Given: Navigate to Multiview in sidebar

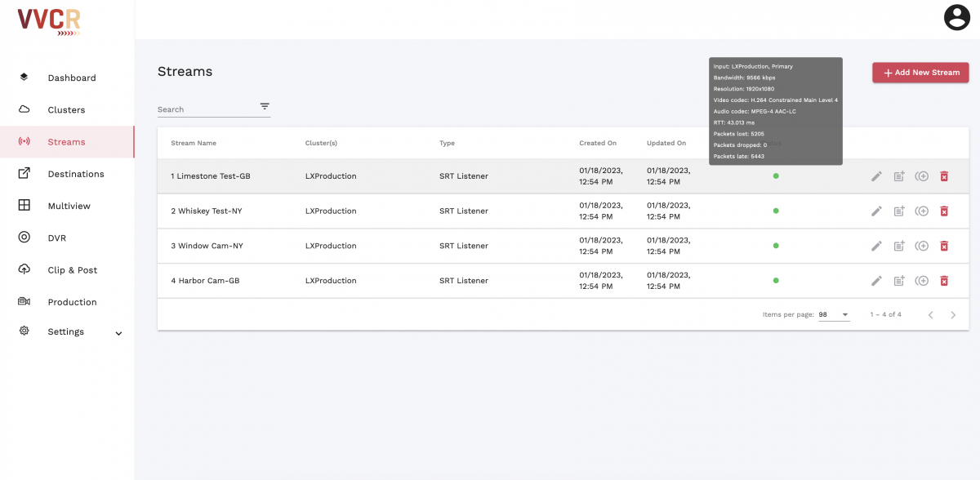Looking at the screenshot, I should coord(69,207).
